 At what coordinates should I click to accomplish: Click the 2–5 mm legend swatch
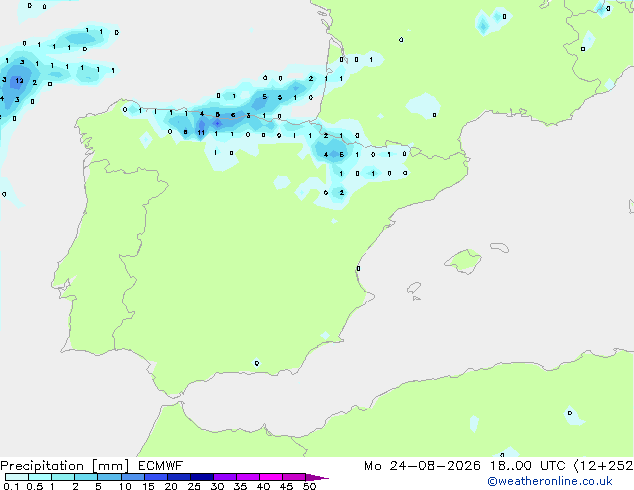click(86, 477)
